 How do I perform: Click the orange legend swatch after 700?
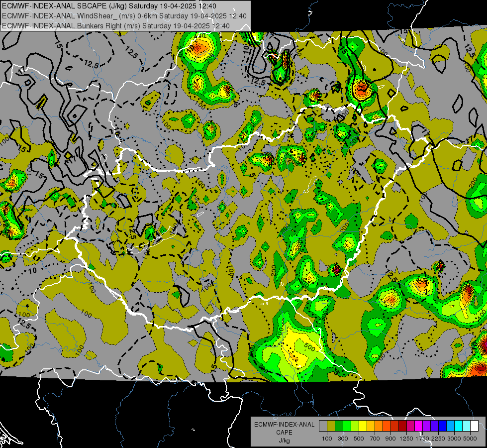379,426
